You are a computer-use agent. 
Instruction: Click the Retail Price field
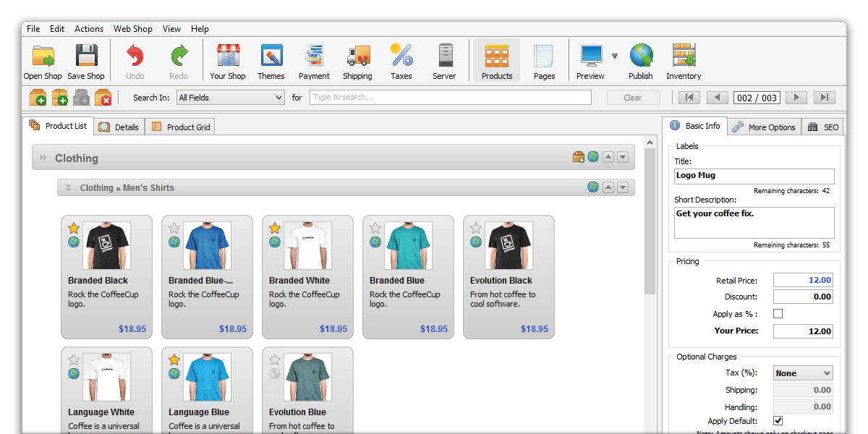click(803, 280)
